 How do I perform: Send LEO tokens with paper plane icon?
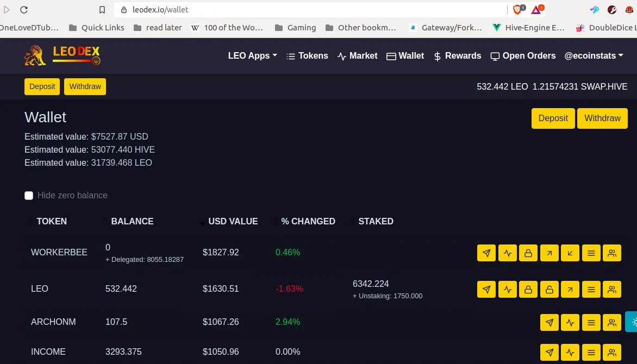pyautogui.click(x=486, y=290)
